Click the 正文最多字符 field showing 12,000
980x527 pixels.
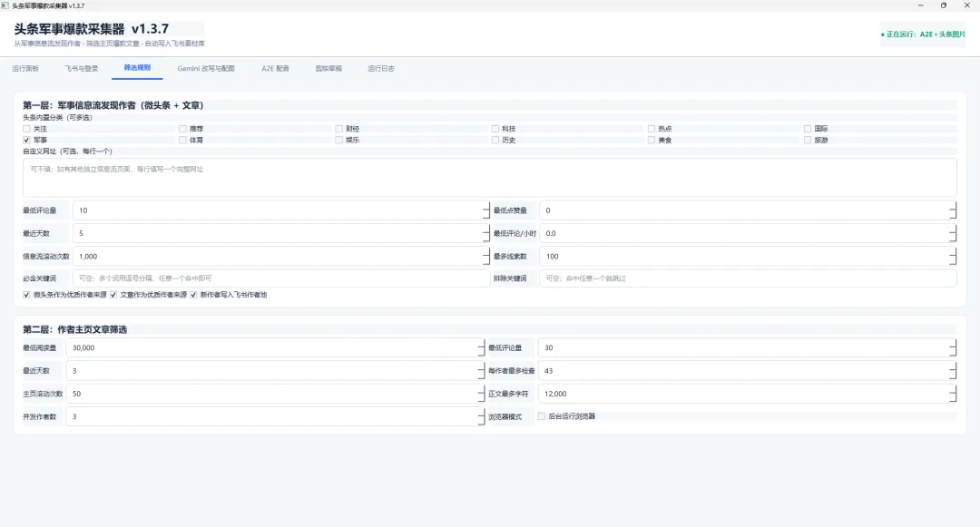(747, 394)
